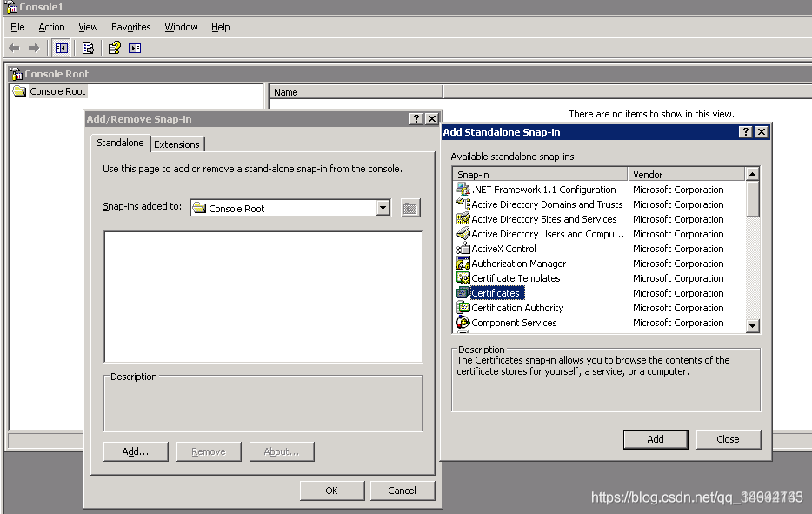Open the Window menu
This screenshot has height=514, width=812.
pyautogui.click(x=181, y=27)
